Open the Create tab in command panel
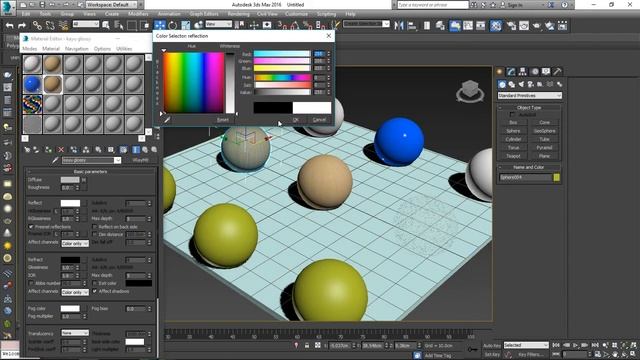Viewport: 640px width, 360px height. [x=500, y=71]
